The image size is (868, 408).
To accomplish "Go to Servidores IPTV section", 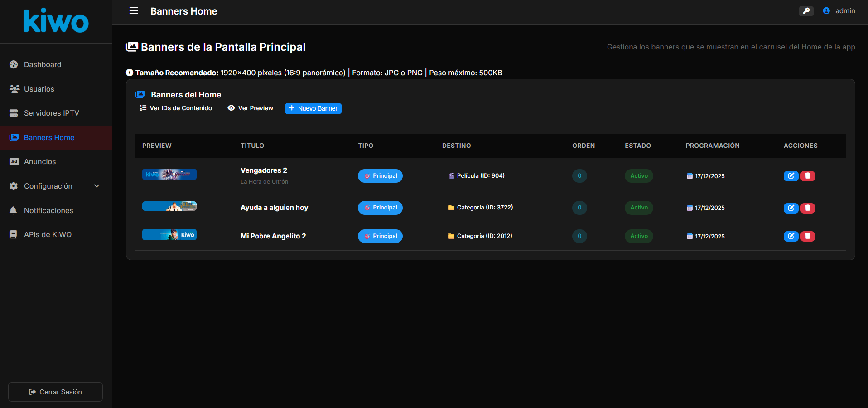I will 51,113.
